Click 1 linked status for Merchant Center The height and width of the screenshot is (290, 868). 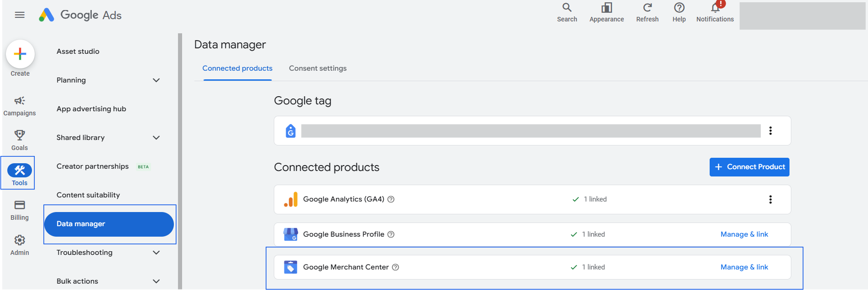(x=588, y=267)
